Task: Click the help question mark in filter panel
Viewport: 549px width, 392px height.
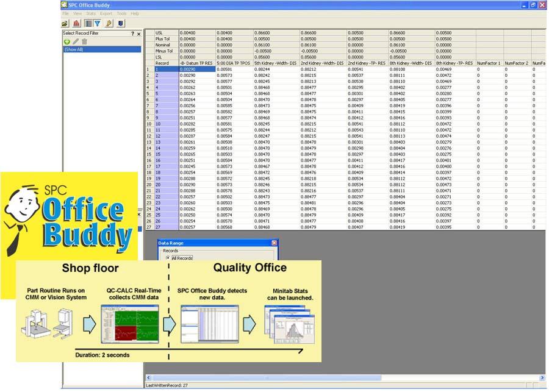Action: 133,32
